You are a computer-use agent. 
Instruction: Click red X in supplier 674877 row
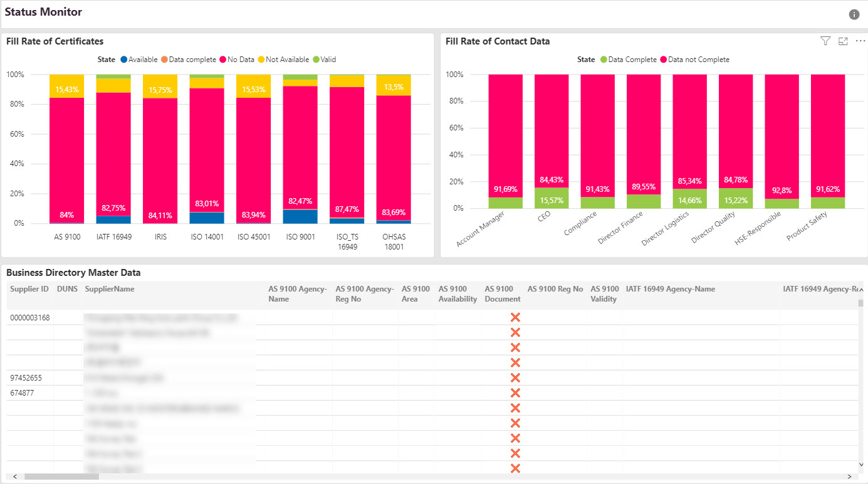point(515,392)
